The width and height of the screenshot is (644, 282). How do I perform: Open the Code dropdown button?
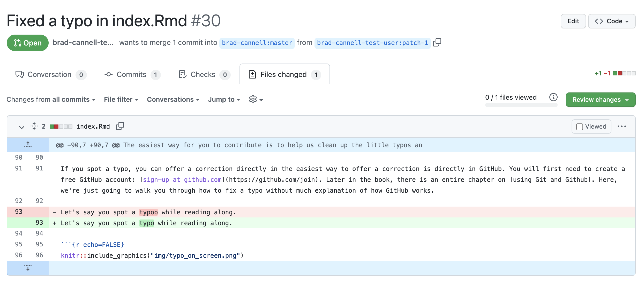[x=612, y=21]
